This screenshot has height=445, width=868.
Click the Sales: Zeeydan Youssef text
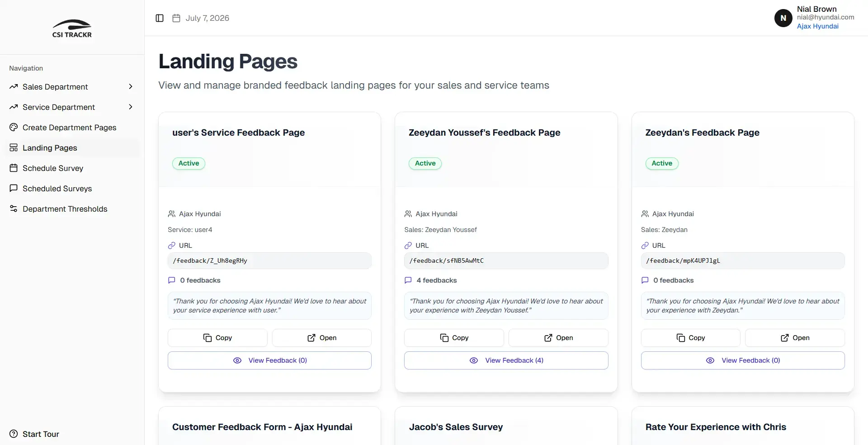point(440,230)
